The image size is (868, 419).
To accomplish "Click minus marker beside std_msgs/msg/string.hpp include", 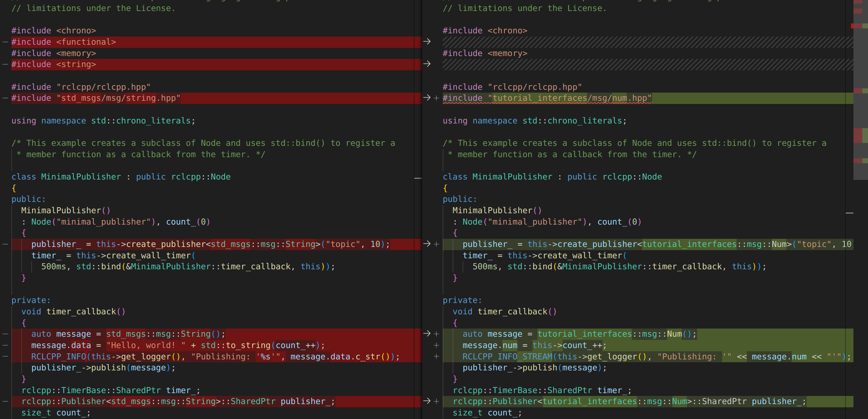I will point(5,98).
